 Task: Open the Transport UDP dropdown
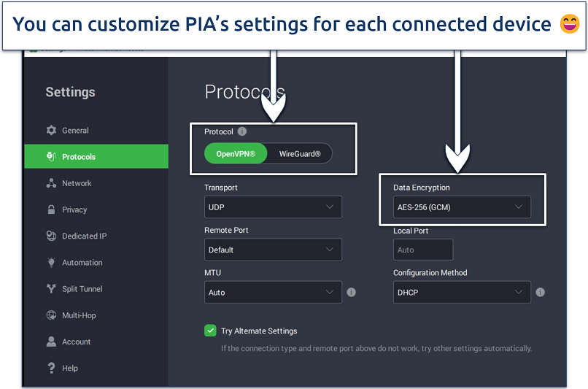273,207
